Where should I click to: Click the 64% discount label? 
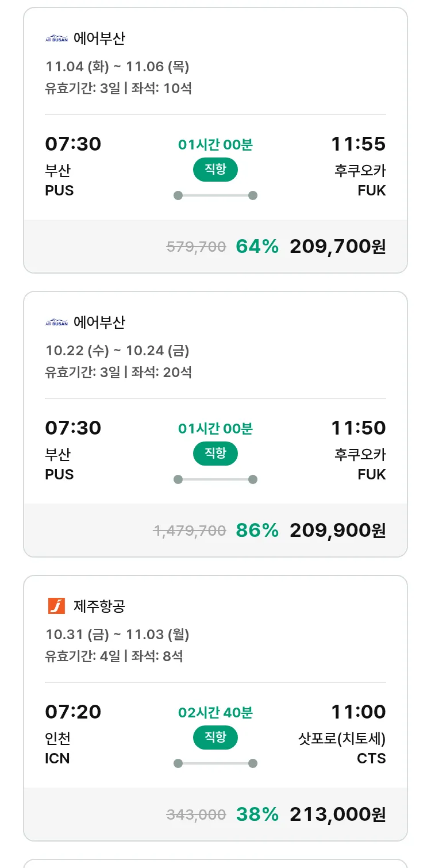click(x=257, y=247)
